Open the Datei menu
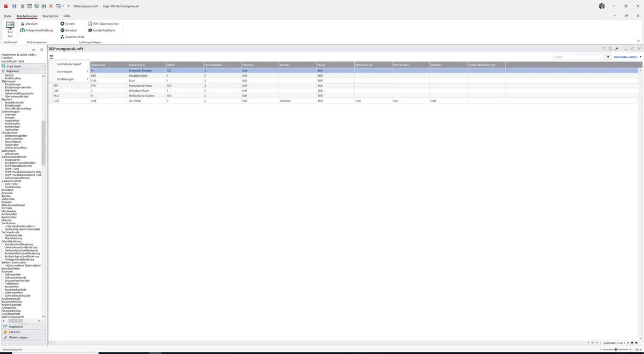Image resolution: width=644 pixels, height=354 pixels. (x=8, y=16)
